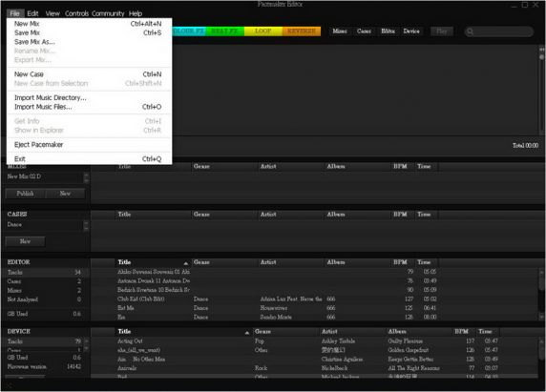Click the Title sort arrow in Device list
Image resolution: width=546 pixels, height=392 pixels.
pos(247,333)
